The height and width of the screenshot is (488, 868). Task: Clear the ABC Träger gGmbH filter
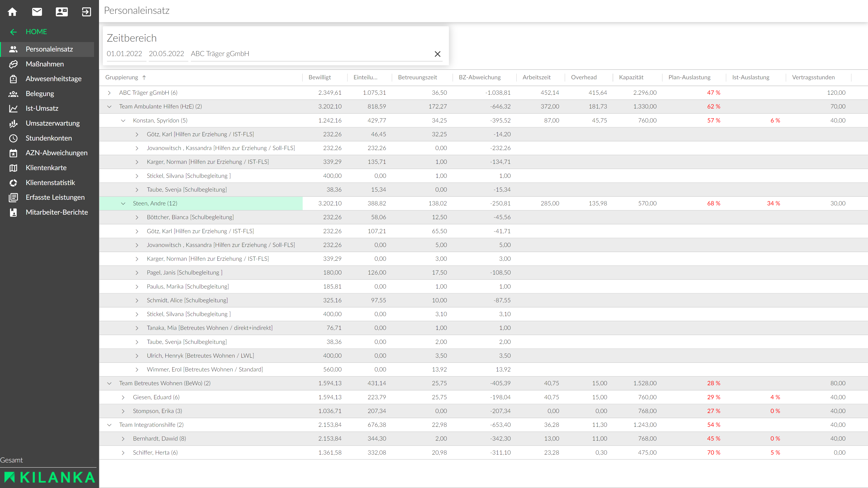click(x=437, y=54)
